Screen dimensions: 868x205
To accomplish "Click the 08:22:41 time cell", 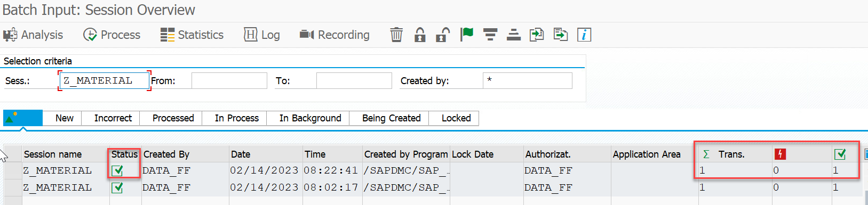I will coord(331,170).
